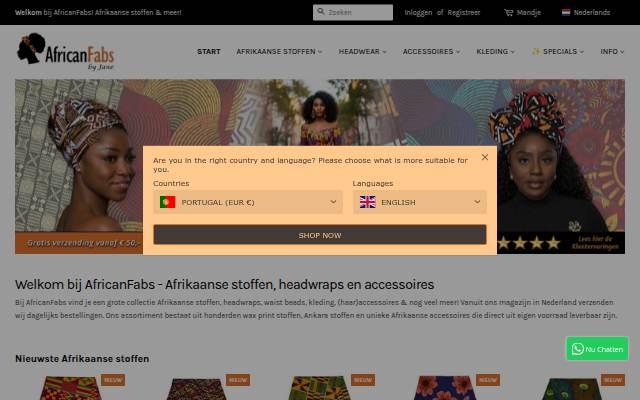The width and height of the screenshot is (640, 400).
Task: Open the Languages dropdown showing English
Action: click(420, 202)
